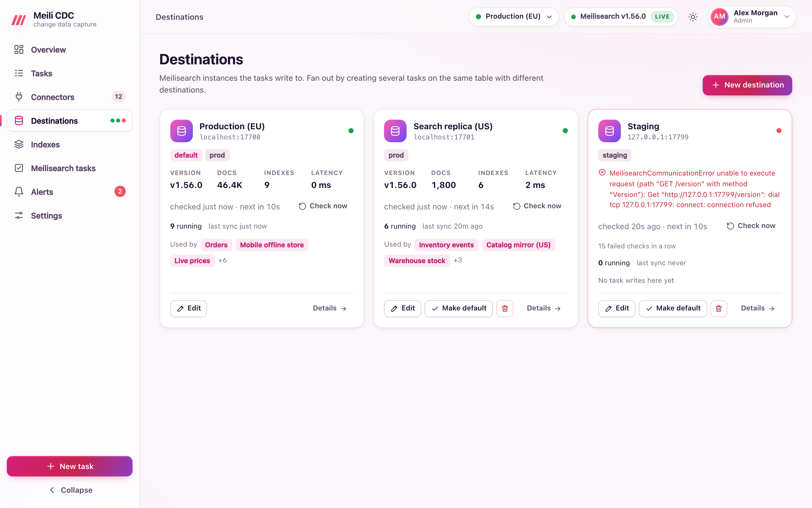The image size is (812, 508).
Task: Open Settings in the sidebar
Action: tap(69, 216)
